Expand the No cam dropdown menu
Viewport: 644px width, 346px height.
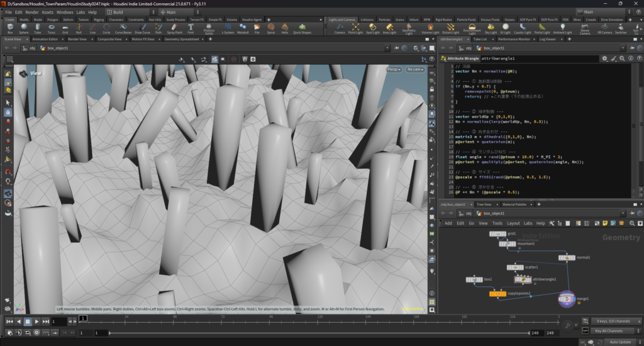415,69
